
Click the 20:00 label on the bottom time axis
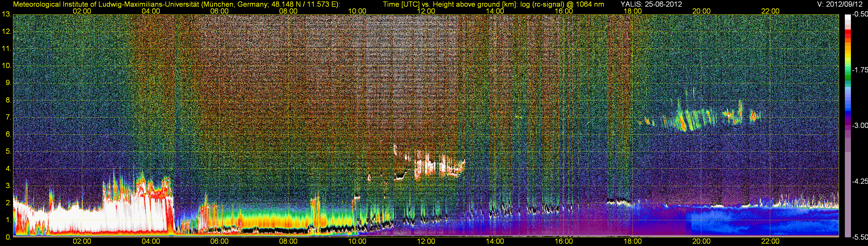702,241
